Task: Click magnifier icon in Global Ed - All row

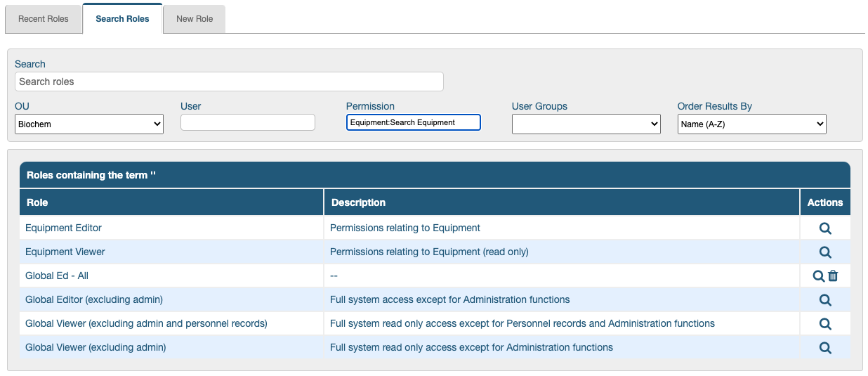Action: tap(818, 276)
